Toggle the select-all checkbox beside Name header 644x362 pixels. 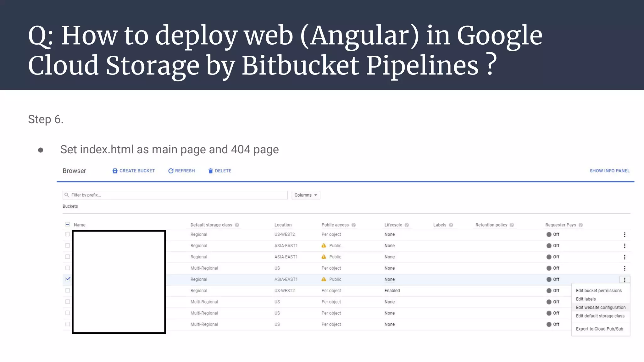(x=68, y=224)
